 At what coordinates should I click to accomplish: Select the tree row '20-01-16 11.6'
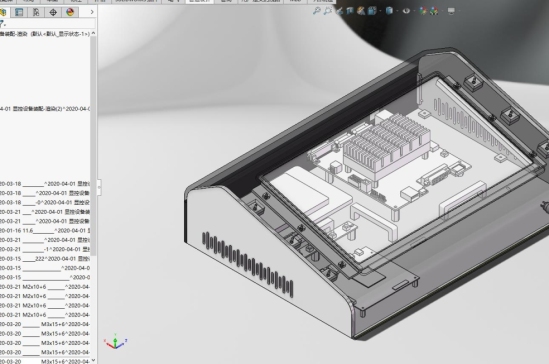pyautogui.click(x=45, y=231)
